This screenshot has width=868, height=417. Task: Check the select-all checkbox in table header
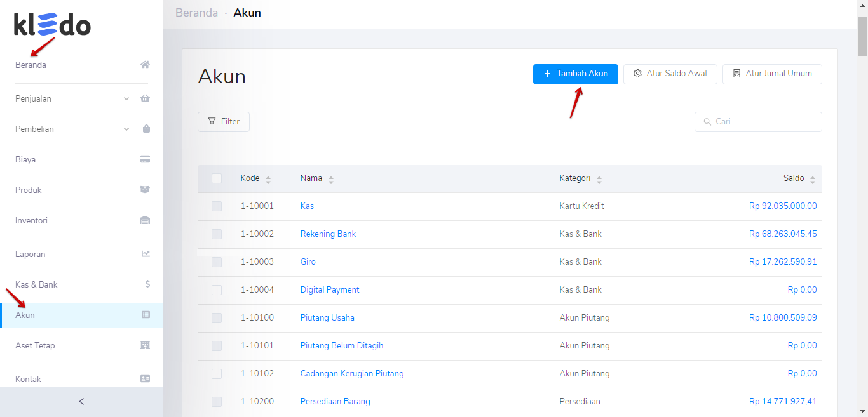(217, 178)
